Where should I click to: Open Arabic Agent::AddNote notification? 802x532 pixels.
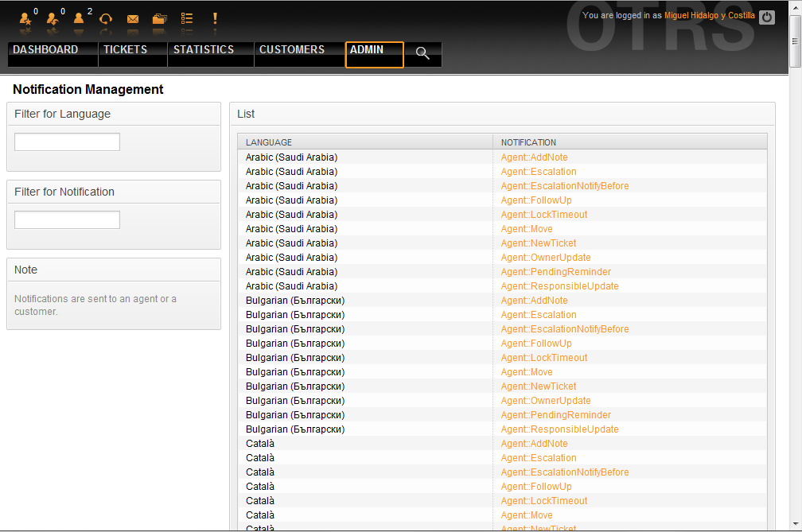(534, 157)
